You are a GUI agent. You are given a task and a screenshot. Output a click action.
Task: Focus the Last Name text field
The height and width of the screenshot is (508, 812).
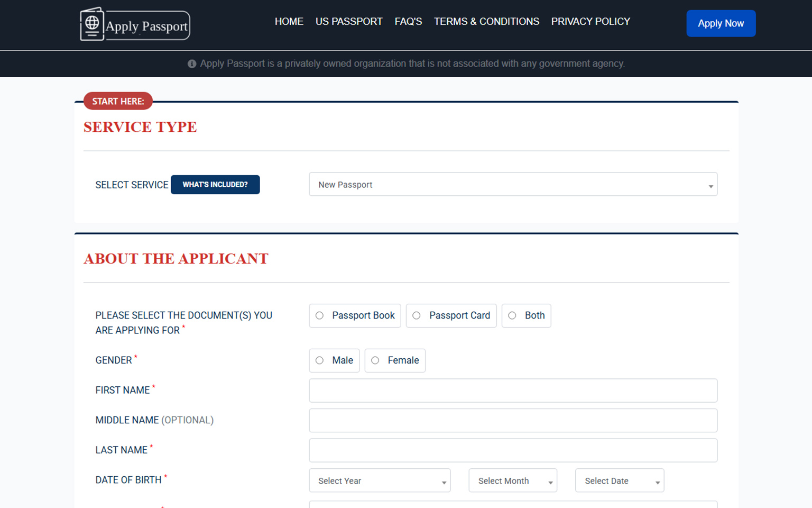click(x=513, y=450)
